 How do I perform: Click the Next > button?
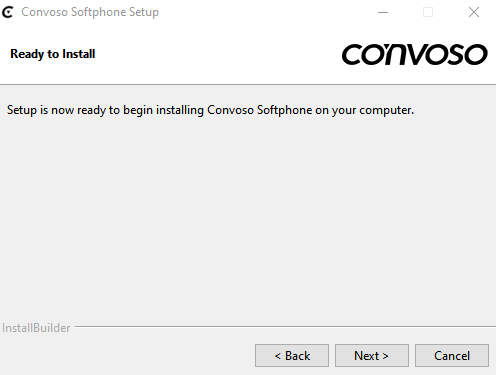tap(372, 356)
